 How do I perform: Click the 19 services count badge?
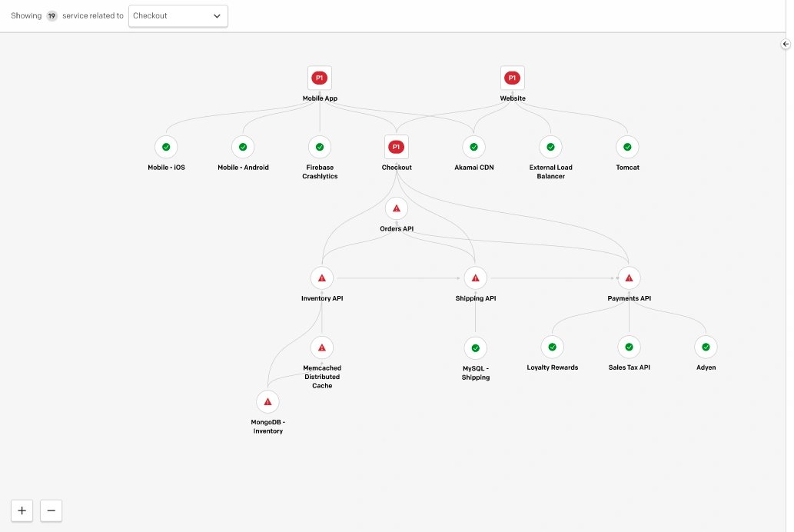click(51, 16)
